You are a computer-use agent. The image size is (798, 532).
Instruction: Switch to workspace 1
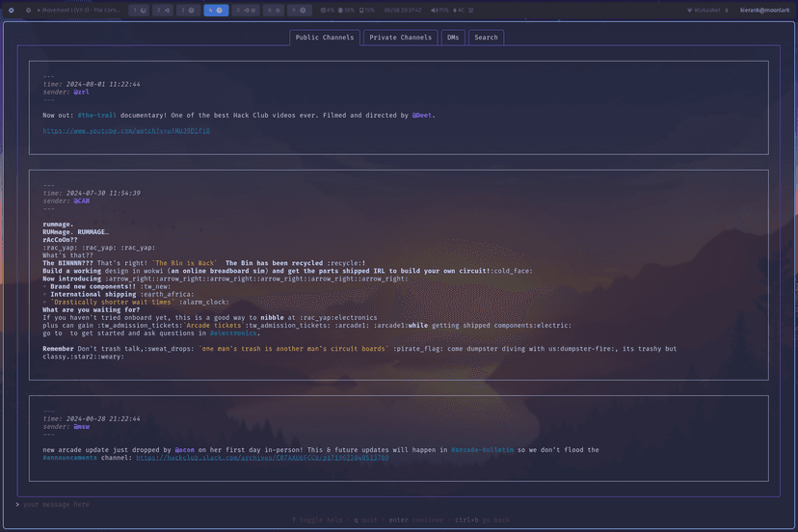click(139, 11)
